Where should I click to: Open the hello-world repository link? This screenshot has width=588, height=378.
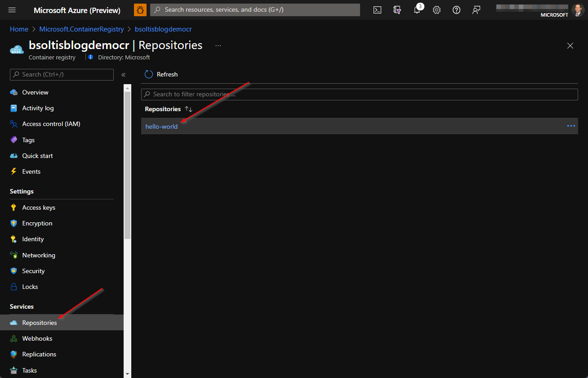pos(161,126)
